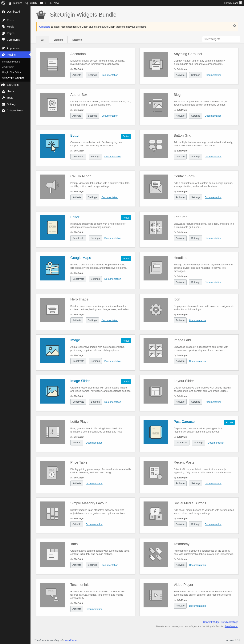The image size is (244, 644).
Task: Select the Editor widget icon
Action: pyautogui.click(x=52, y=227)
